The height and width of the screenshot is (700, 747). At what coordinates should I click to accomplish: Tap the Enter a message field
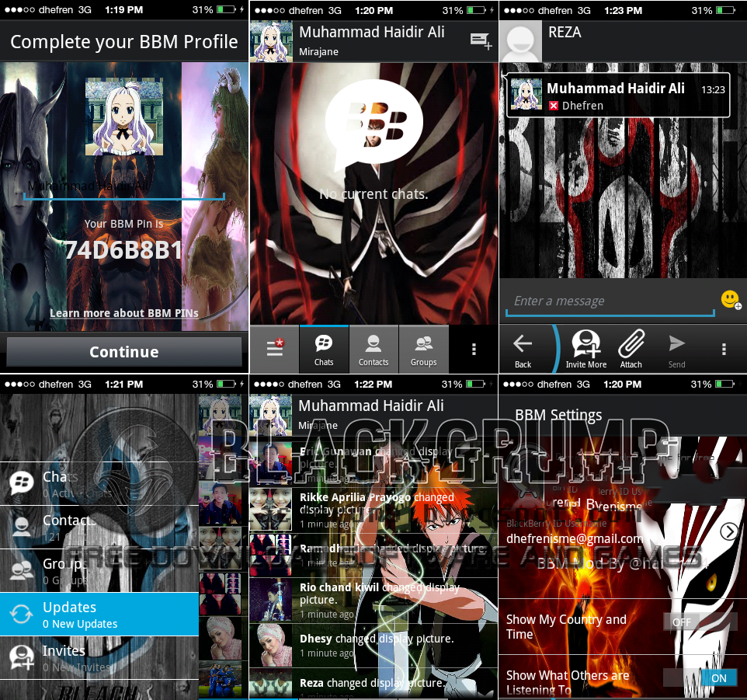tap(610, 301)
